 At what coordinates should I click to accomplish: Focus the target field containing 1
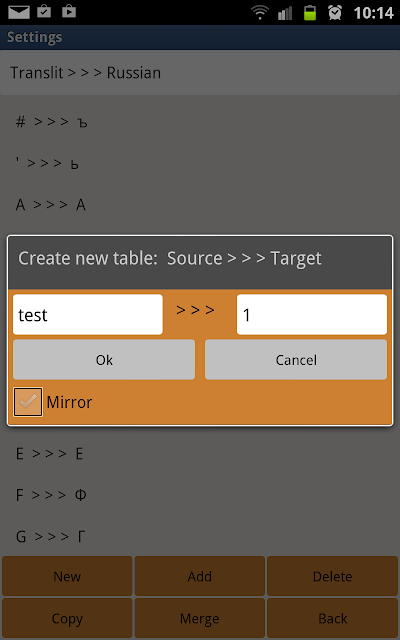pyautogui.click(x=312, y=315)
